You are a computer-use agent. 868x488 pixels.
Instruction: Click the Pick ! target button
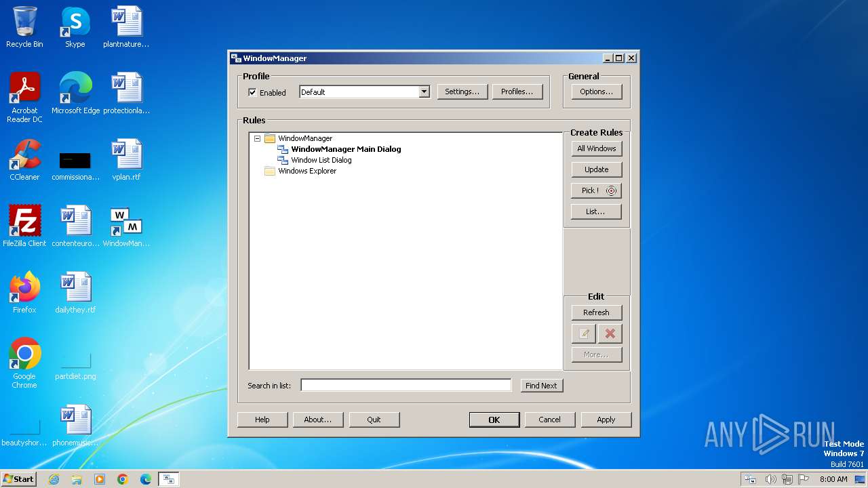[596, 190]
